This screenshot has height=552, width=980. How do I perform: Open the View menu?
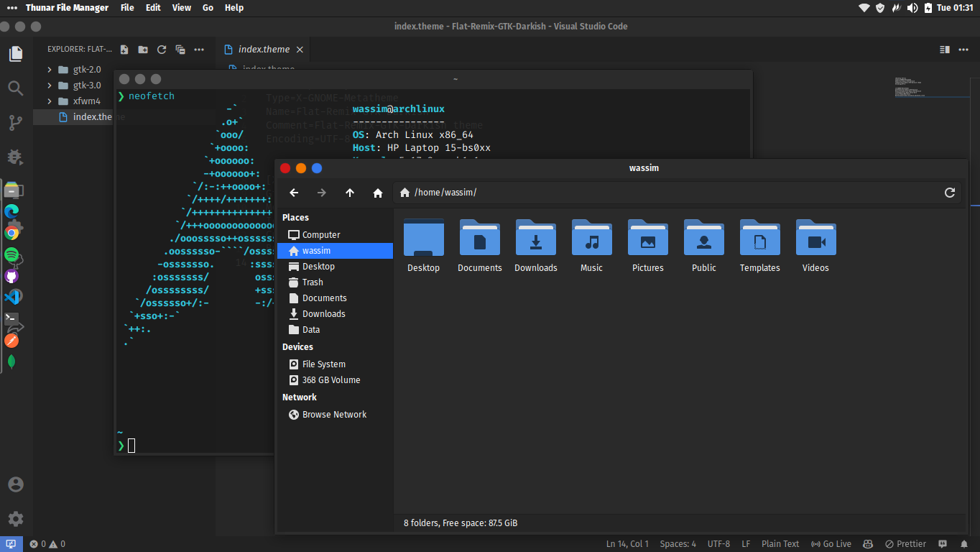tap(182, 8)
